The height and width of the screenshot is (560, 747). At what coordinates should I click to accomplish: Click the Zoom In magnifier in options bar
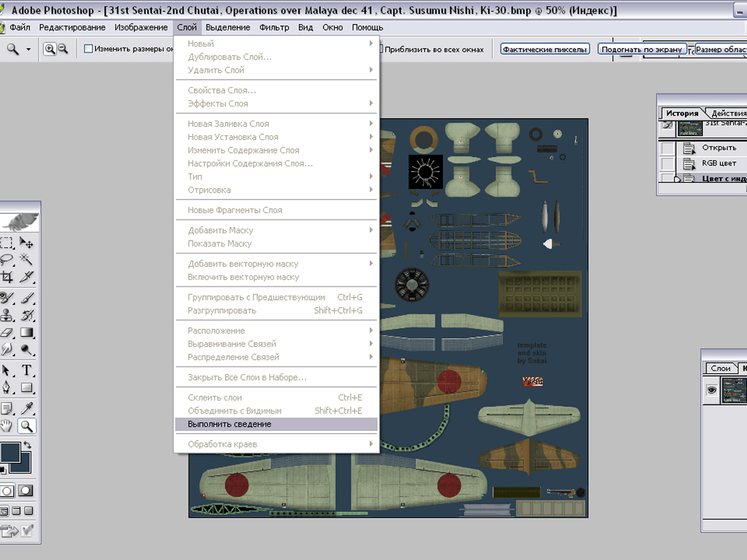tap(49, 49)
